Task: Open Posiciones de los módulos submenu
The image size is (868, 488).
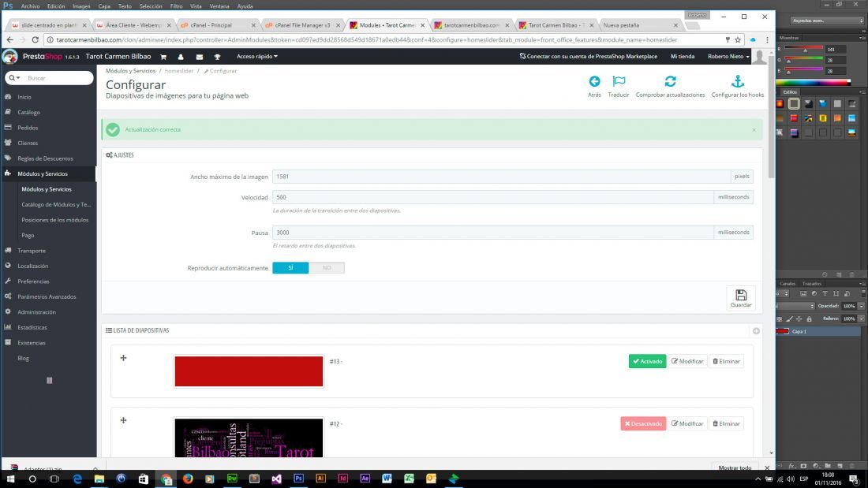Action: click(x=54, y=220)
